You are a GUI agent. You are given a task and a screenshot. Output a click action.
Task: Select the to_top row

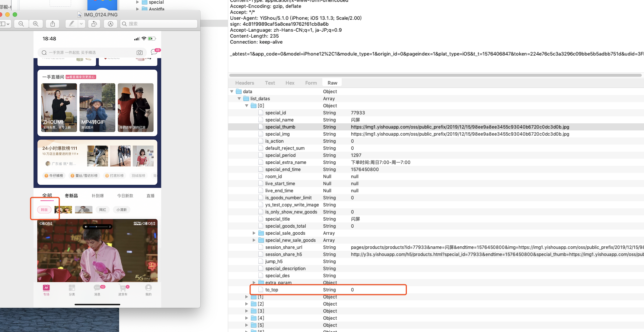(x=436, y=290)
